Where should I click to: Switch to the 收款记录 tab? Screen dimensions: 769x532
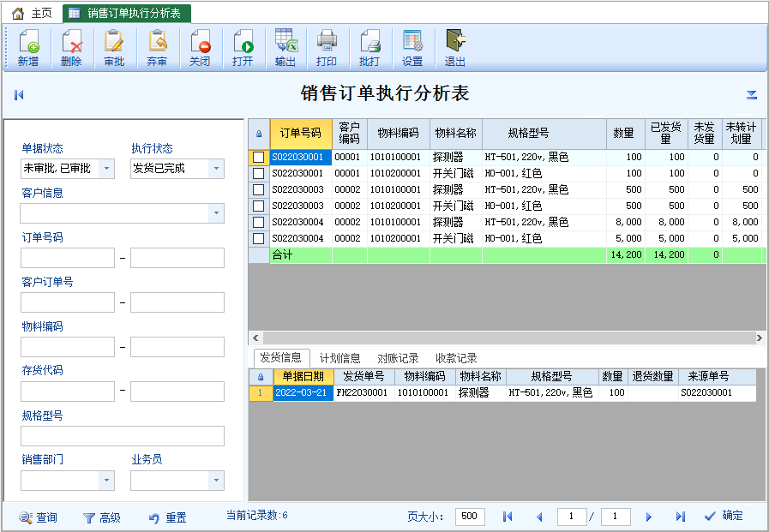456,358
